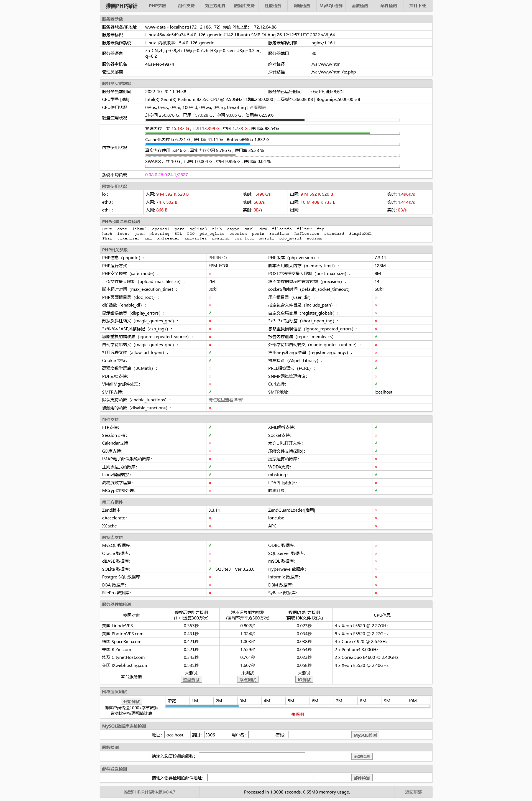Viewport: 532px width, 801px height.
Task: Select the 第三方组件 navigation tab
Action: coord(215,6)
